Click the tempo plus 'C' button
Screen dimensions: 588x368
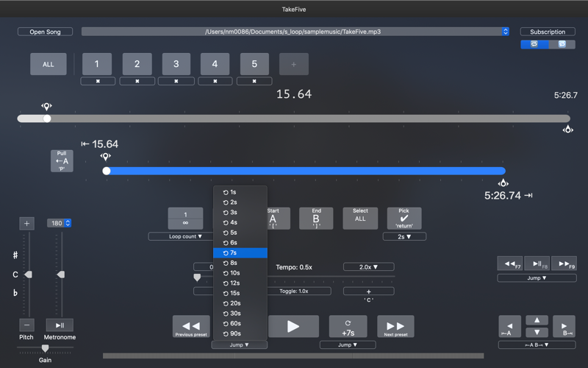click(x=369, y=291)
